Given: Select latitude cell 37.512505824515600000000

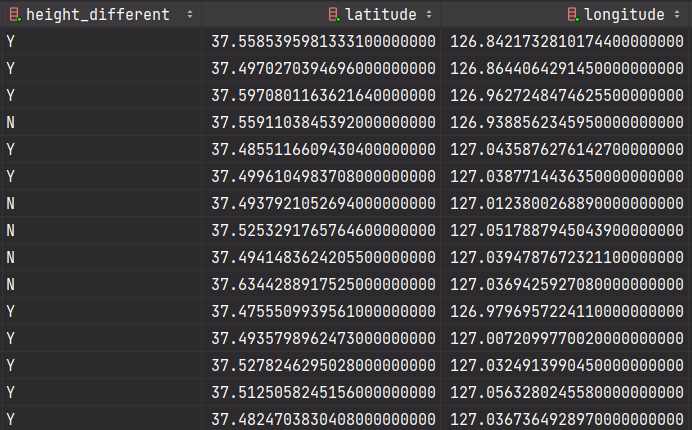Looking at the screenshot, I should tap(321, 392).
